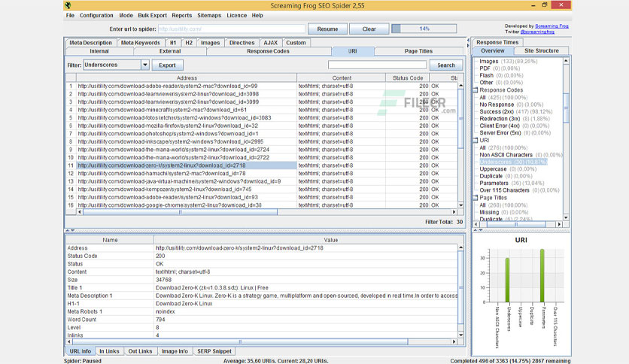
Task: Click the details pane scrollbar down arrow
Action: pos(460,335)
